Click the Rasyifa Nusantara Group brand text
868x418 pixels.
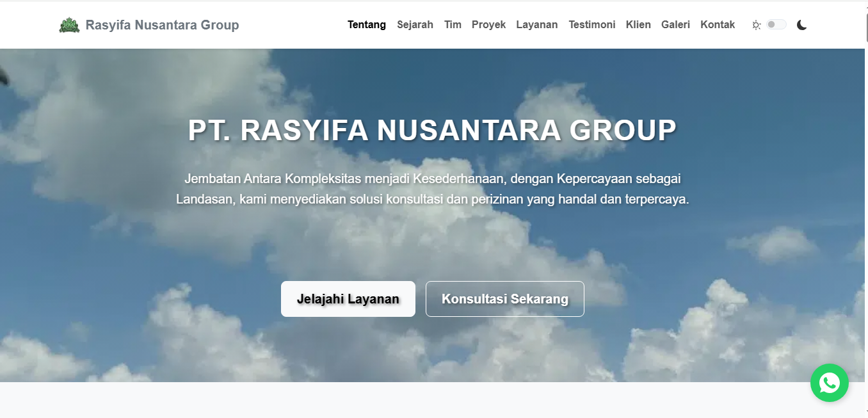162,25
